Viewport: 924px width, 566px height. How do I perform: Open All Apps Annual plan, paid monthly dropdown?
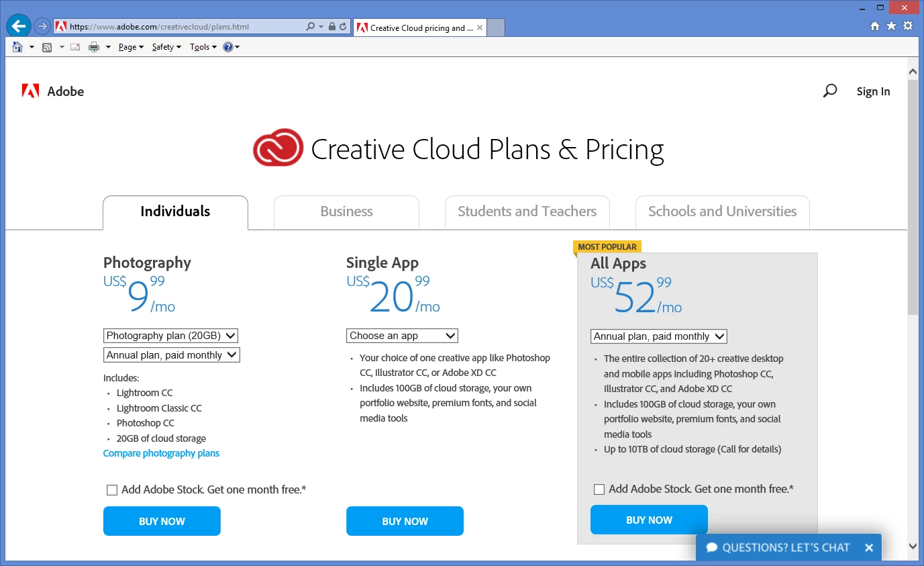click(x=659, y=336)
